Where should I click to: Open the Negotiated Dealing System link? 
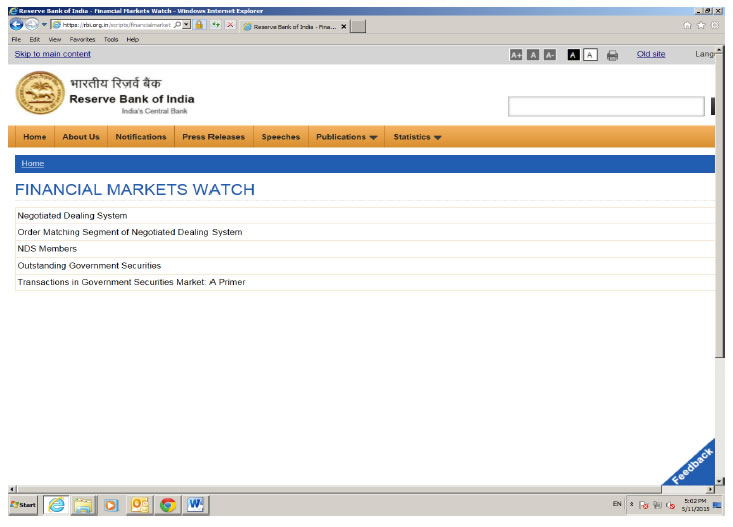tap(72, 215)
